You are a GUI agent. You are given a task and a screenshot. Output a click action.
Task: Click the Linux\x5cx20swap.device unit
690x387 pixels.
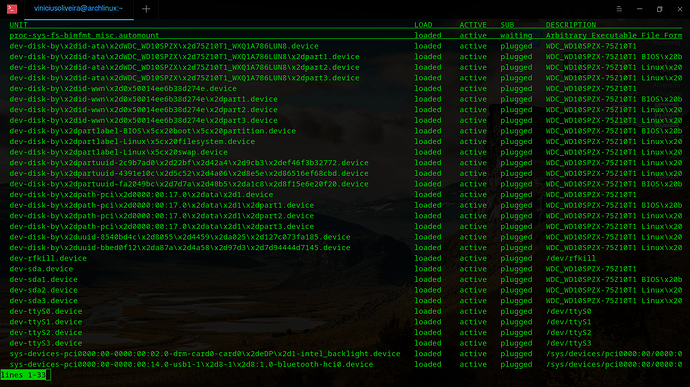(x=118, y=152)
